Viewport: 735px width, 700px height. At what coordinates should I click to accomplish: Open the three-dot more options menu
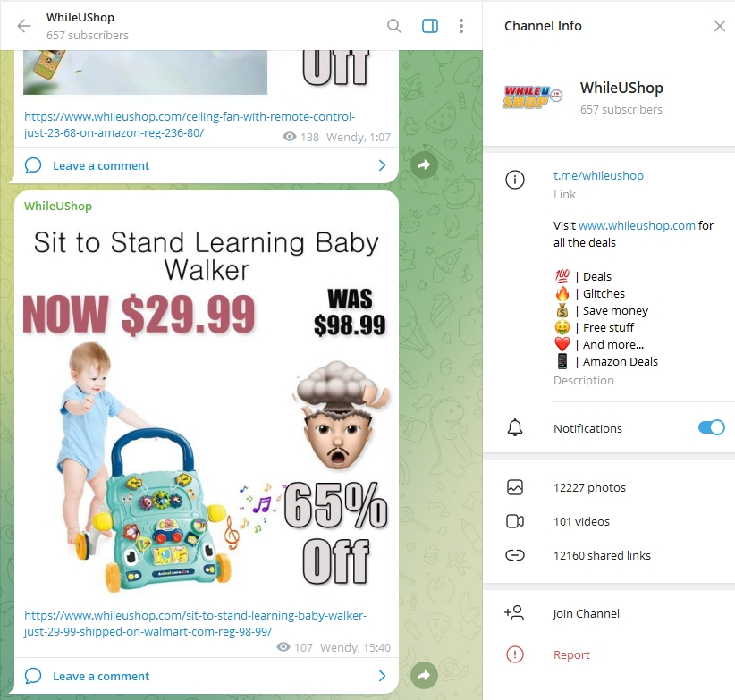click(461, 26)
